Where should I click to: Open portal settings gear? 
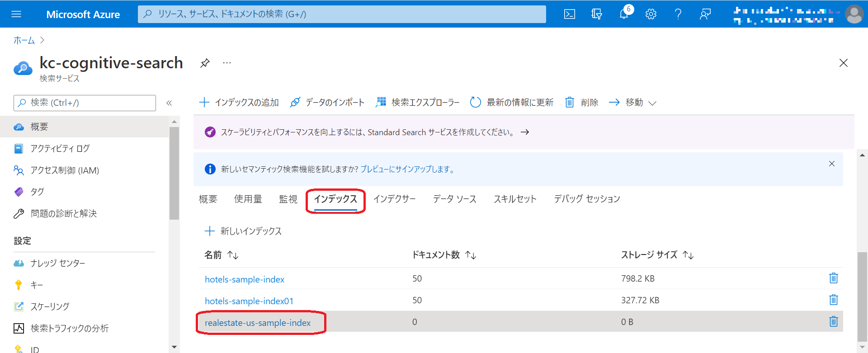pyautogui.click(x=651, y=14)
